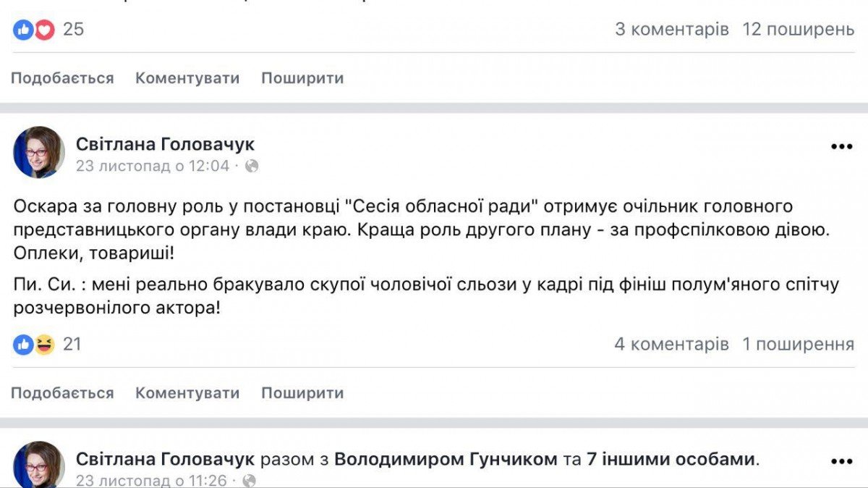Click the like reaction icon beside 25
The height and width of the screenshot is (488, 868).
pyautogui.click(x=23, y=30)
